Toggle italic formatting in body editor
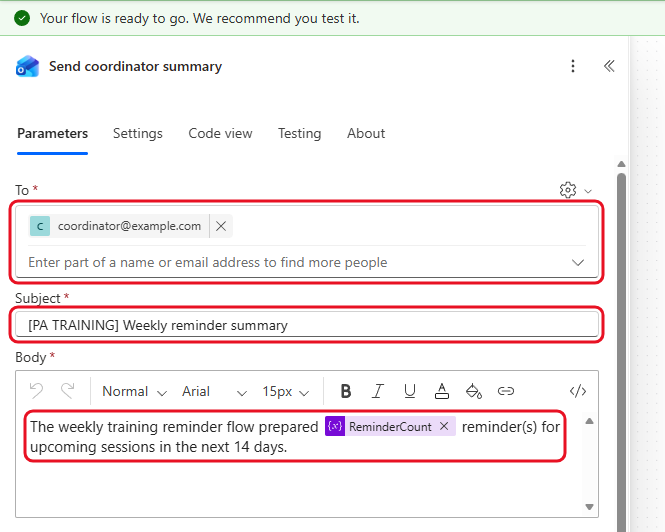The width and height of the screenshot is (665, 532). [377, 391]
